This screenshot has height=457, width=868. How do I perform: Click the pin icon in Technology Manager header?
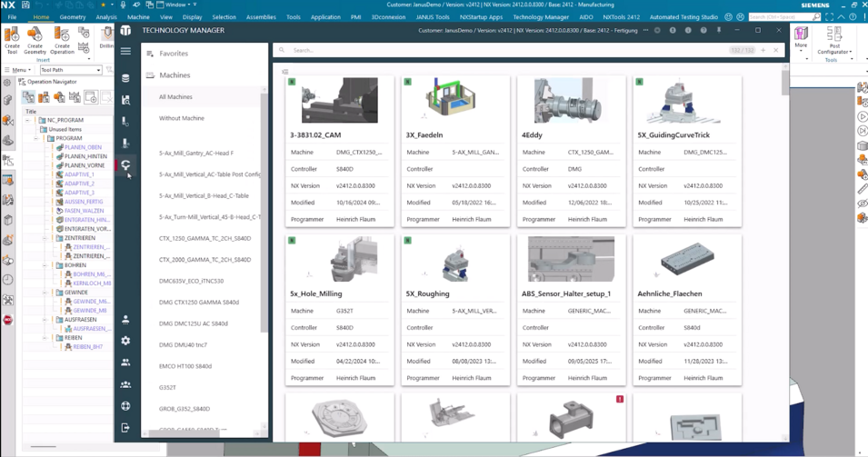point(719,30)
